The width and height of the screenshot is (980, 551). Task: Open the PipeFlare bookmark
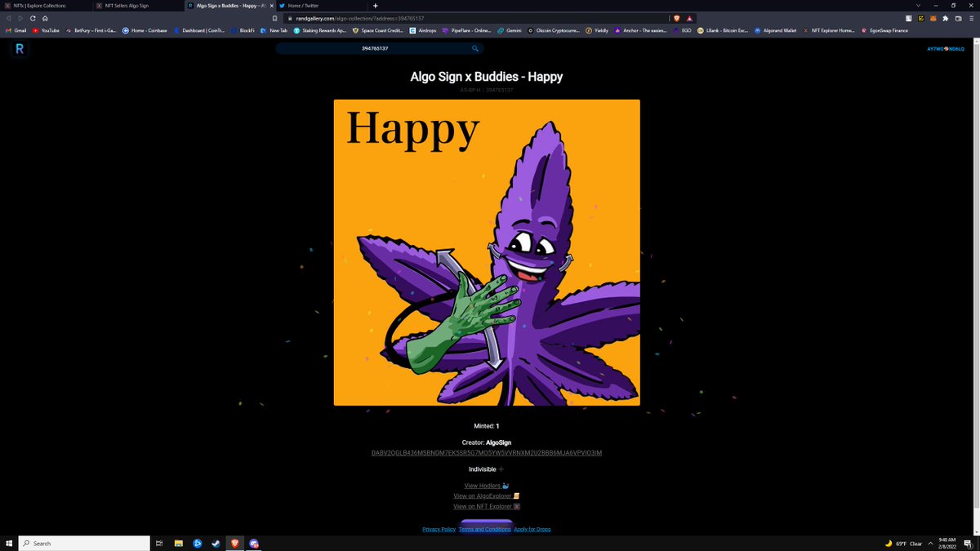point(466,30)
